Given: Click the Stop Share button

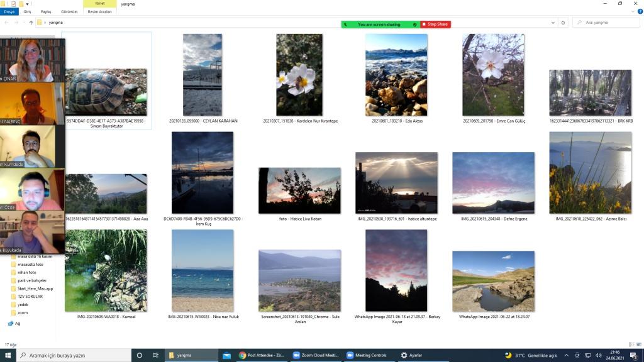Looking at the screenshot, I should pyautogui.click(x=436, y=25).
